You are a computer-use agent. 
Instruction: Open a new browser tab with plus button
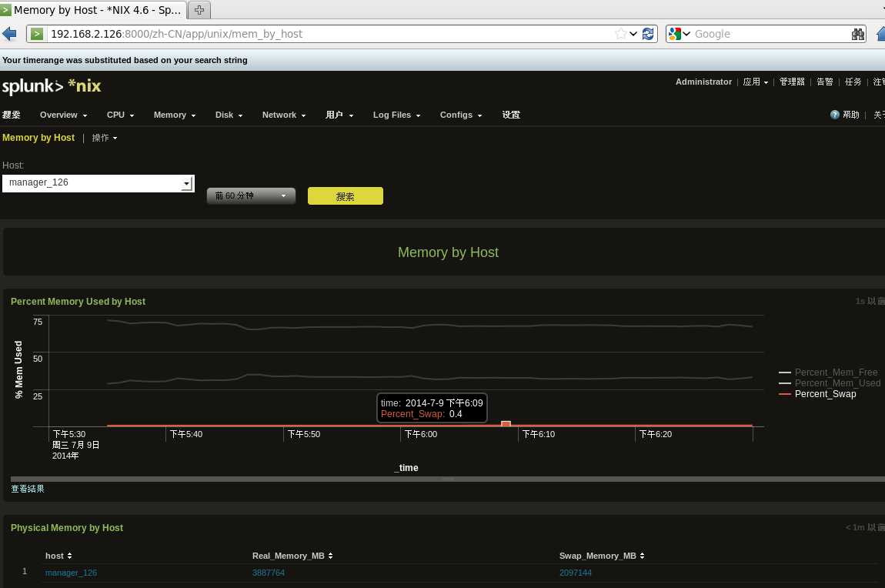pyautogui.click(x=199, y=10)
